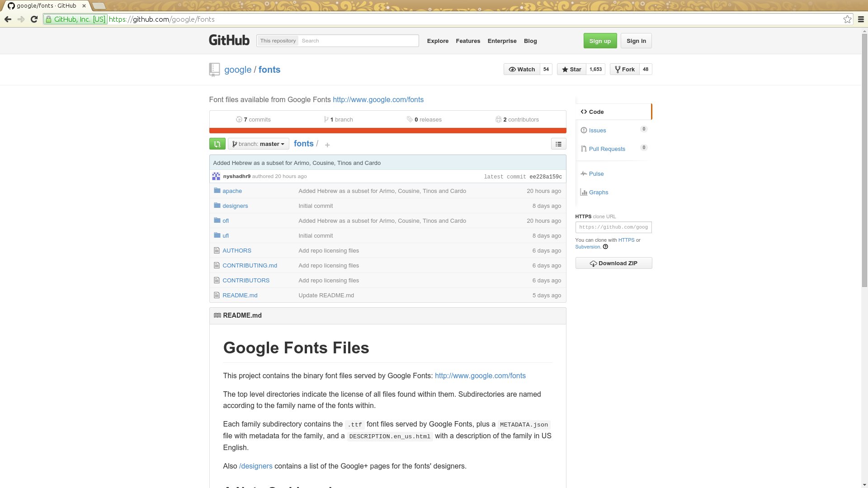The image size is (868, 488).
Task: Click the ufl folder icon
Action: point(217,235)
